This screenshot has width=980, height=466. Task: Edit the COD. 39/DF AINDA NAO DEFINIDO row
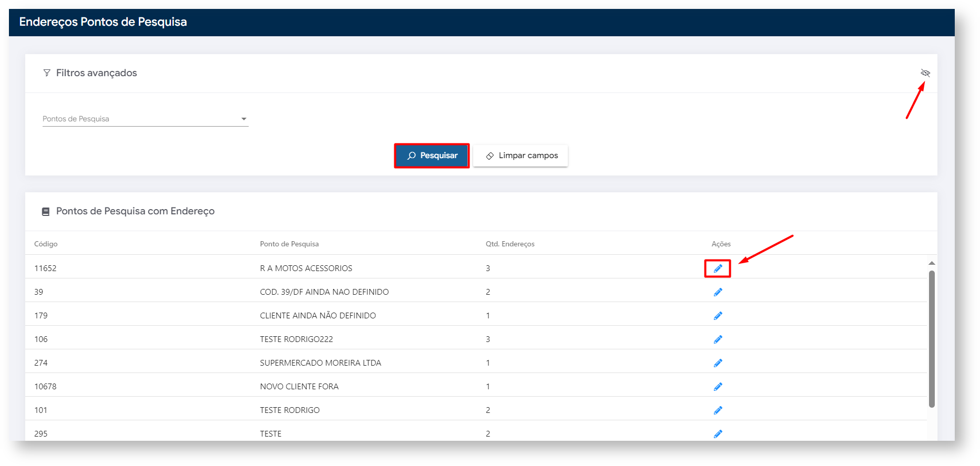(x=718, y=292)
